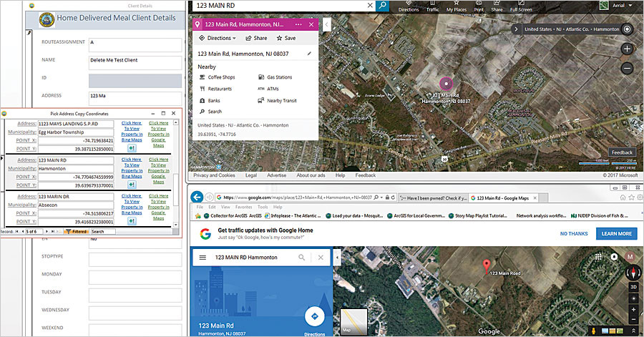Screen dimensions: 644x337
Task: Toggle 3D view in Google Maps
Action: pos(633,287)
